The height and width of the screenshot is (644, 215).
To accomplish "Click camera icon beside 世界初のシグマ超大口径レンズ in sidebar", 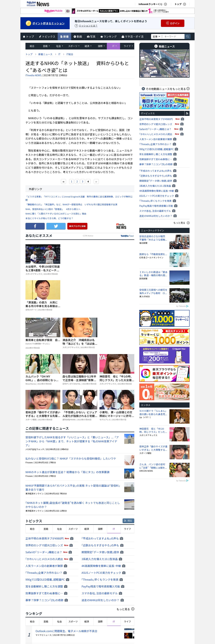I will pos(182,124).
